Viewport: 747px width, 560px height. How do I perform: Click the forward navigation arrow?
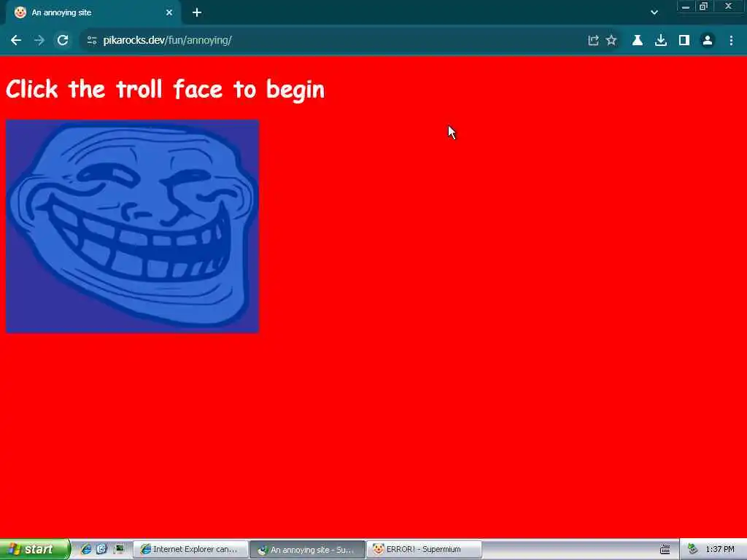click(x=39, y=41)
